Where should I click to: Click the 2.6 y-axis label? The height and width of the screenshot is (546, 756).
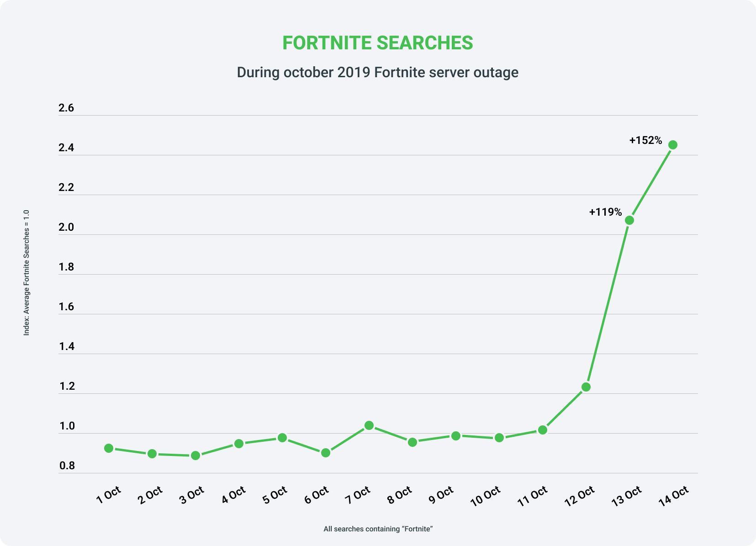(x=66, y=108)
